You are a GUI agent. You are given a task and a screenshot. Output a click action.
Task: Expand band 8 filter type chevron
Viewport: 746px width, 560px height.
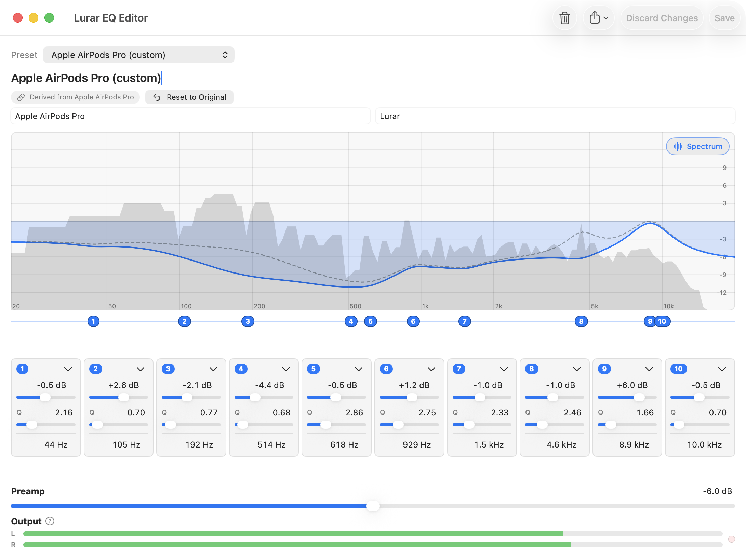point(577,369)
